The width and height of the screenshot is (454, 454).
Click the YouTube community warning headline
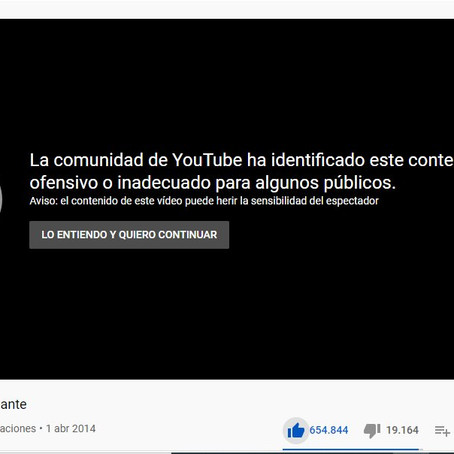coord(242,171)
